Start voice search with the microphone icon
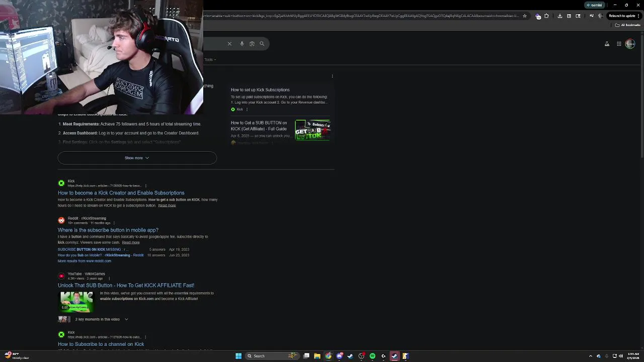The height and width of the screenshot is (362, 644). (x=242, y=44)
